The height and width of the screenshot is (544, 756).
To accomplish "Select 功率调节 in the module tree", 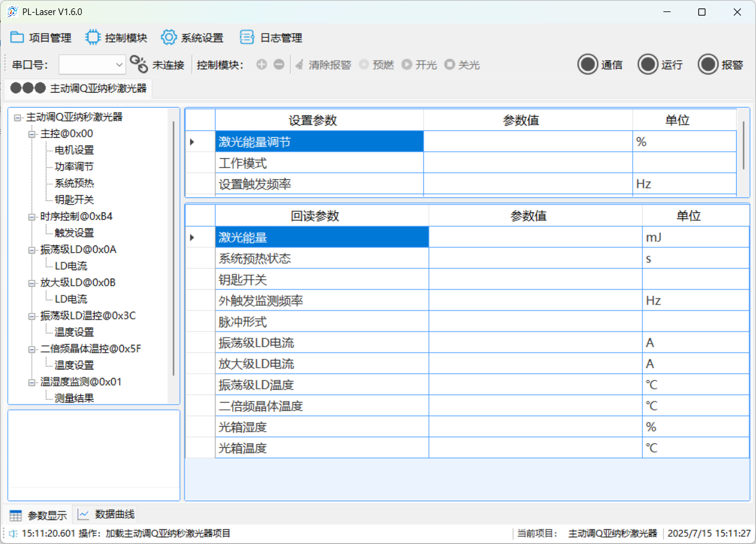I will pyautogui.click(x=74, y=167).
